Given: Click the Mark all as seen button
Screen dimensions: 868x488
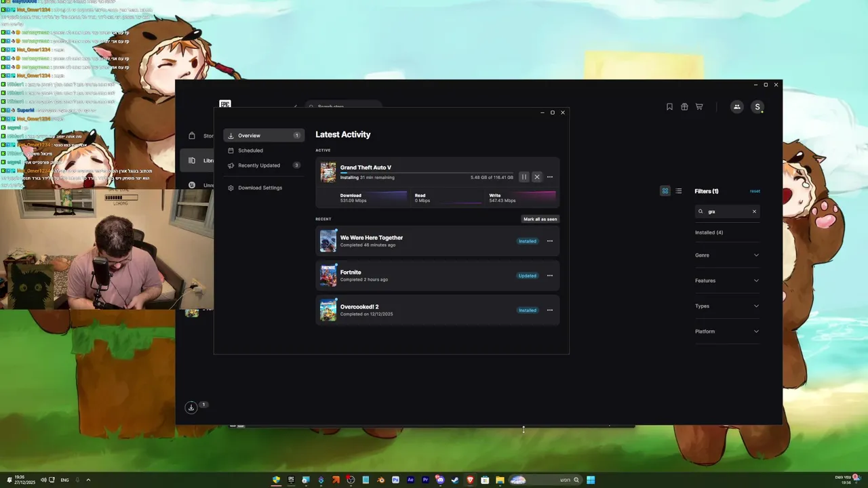Looking at the screenshot, I should pos(540,219).
